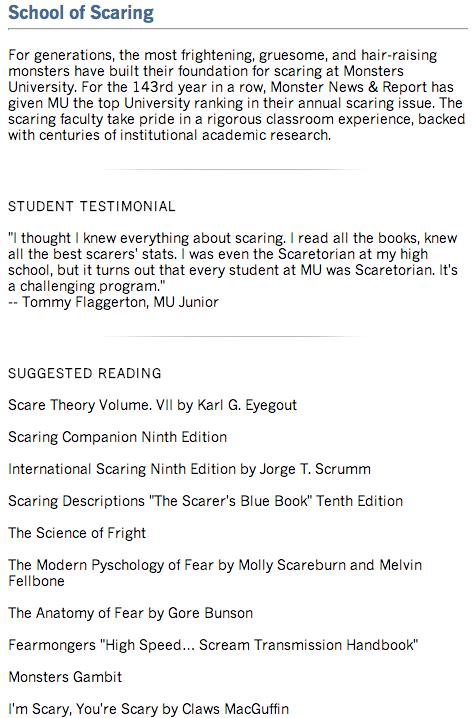Viewport: 472px width, 718px height.
Task: Click Scaring Descriptions The Scarer's Blue Book entry
Action: point(206,501)
